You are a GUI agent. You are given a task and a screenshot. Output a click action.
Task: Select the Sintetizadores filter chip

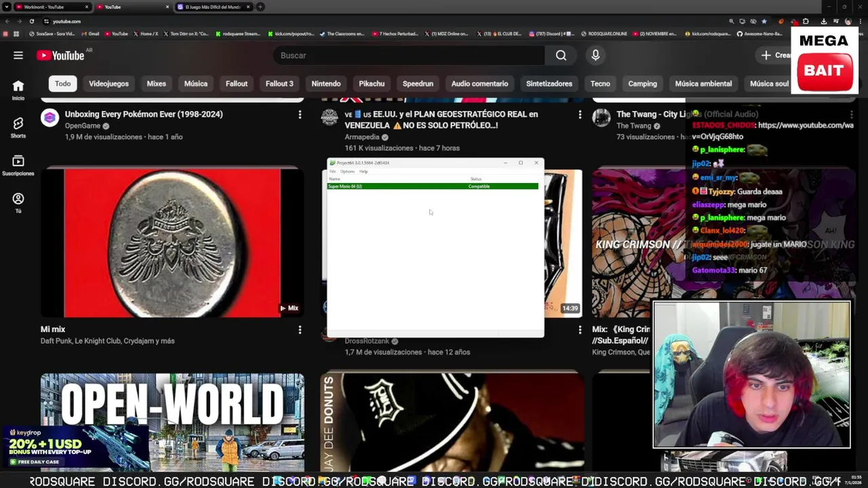(549, 83)
